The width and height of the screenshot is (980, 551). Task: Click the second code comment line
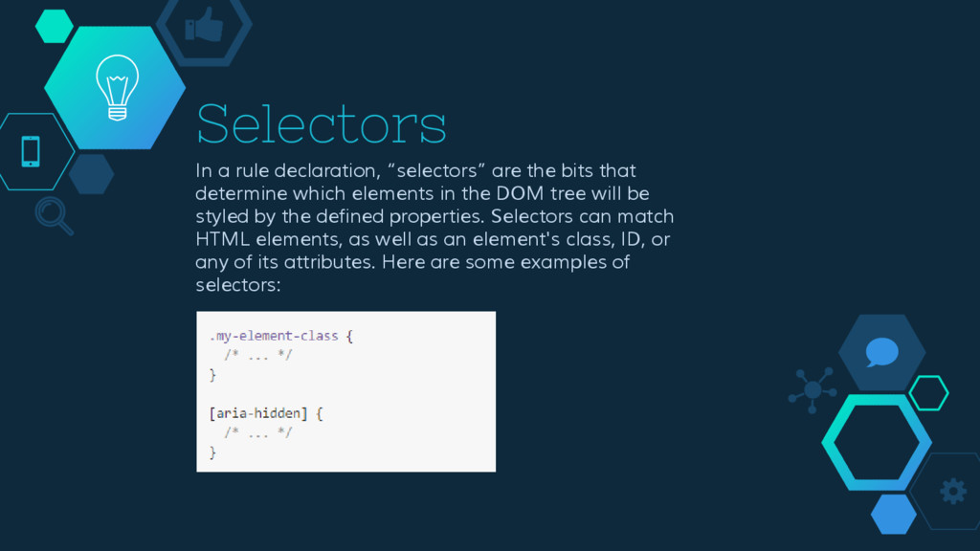click(x=258, y=431)
